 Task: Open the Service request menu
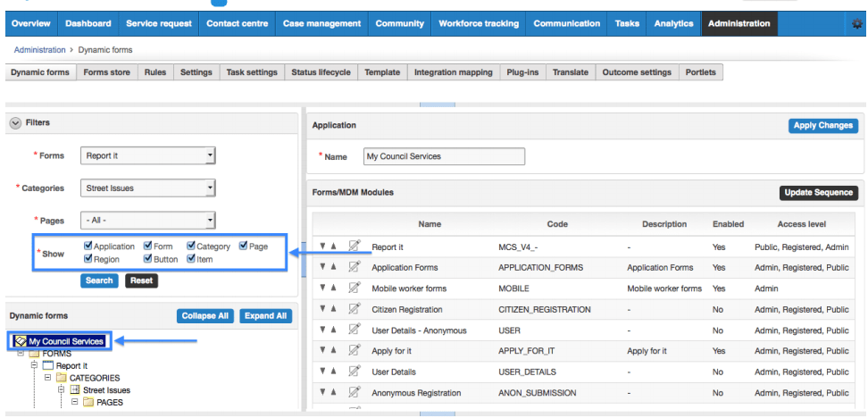[159, 24]
